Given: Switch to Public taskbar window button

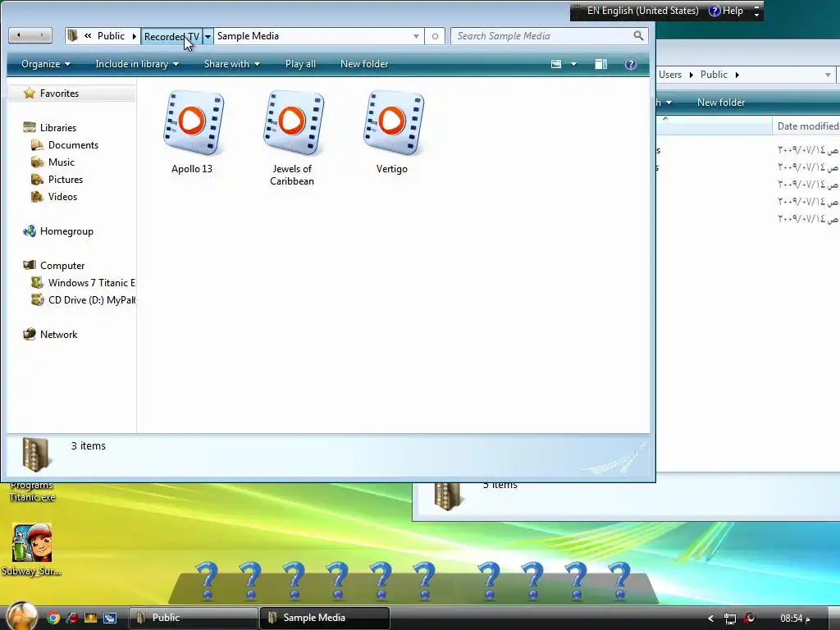Looking at the screenshot, I should 194,618.
